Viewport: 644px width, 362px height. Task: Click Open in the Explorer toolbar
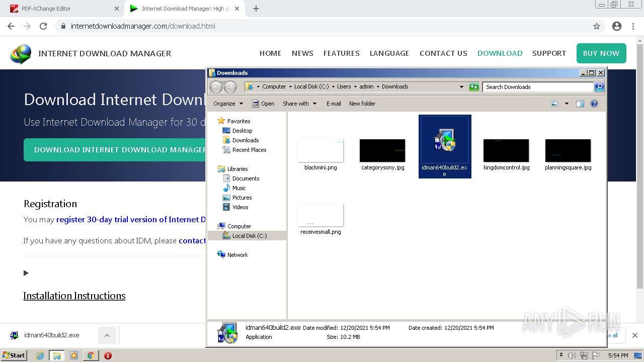(263, 104)
